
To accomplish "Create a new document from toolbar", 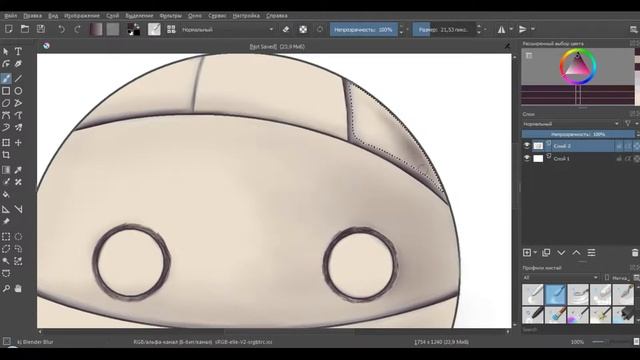I will [9, 29].
